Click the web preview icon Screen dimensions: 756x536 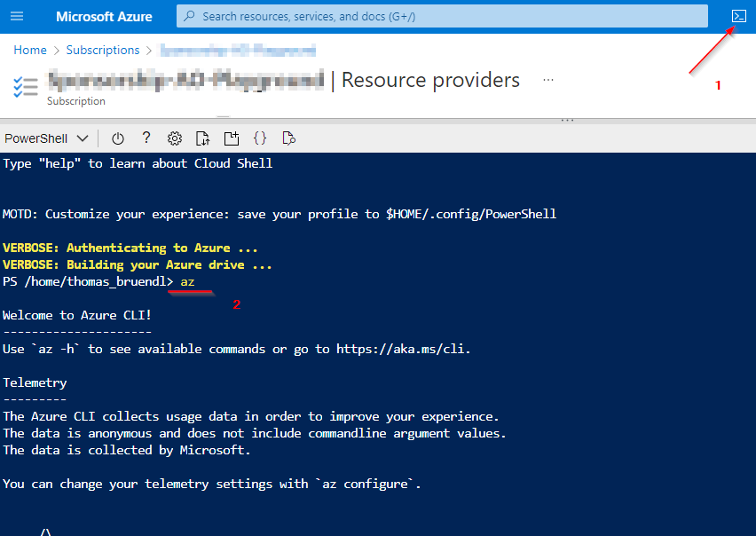point(288,138)
